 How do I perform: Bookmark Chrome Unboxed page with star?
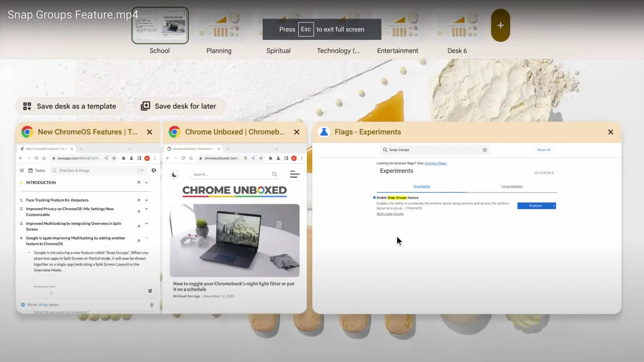point(261,158)
